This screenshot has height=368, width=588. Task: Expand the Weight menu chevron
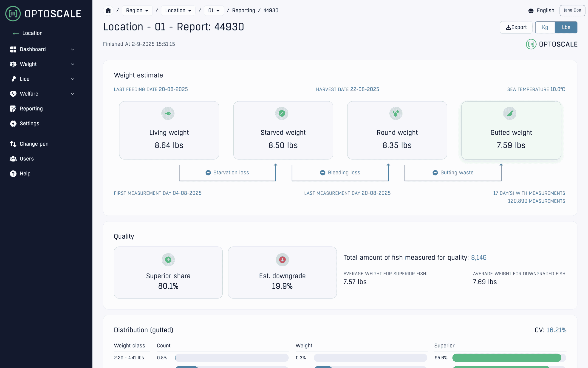(73, 64)
